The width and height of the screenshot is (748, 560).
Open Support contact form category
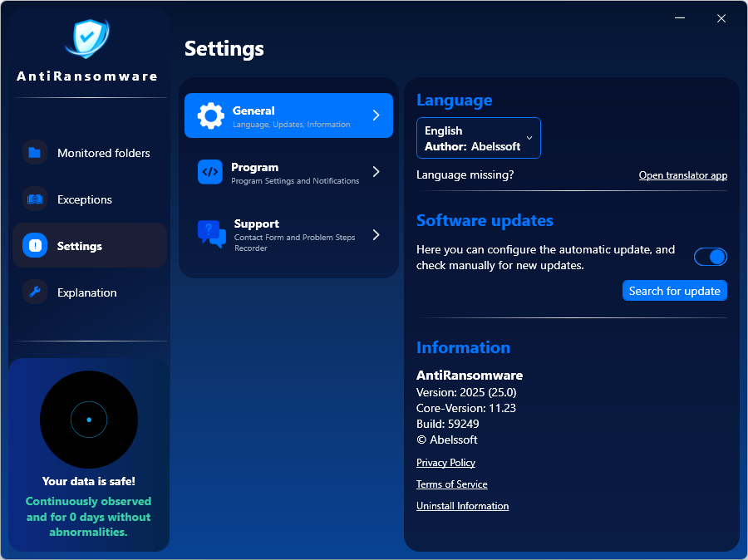point(288,234)
